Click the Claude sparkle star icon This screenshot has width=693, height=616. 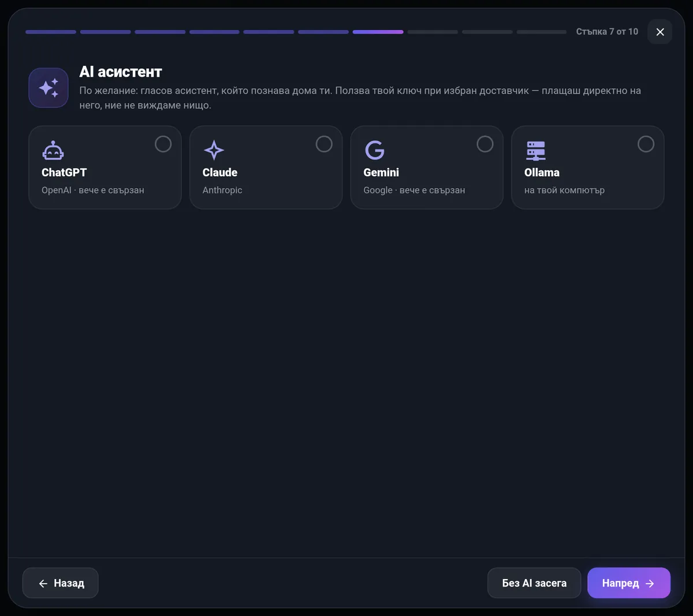[214, 150]
